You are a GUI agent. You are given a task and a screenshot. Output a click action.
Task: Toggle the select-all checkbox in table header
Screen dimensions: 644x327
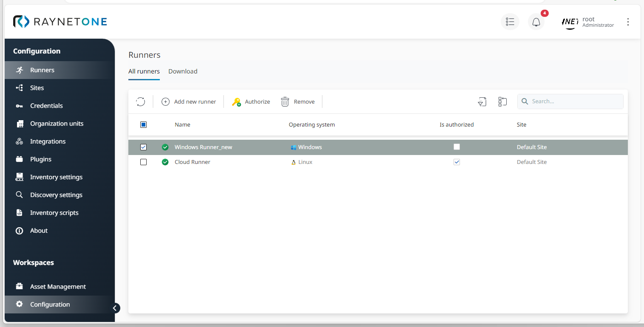click(x=143, y=124)
